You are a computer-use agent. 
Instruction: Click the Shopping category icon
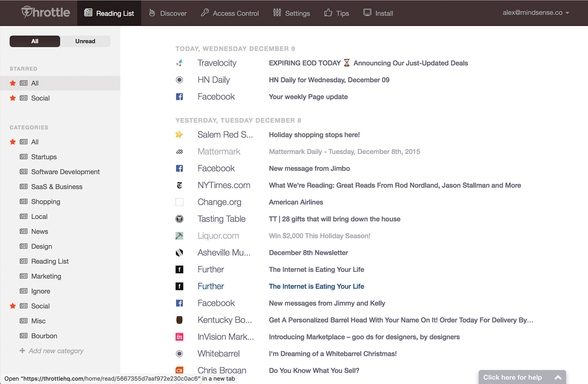pos(23,201)
